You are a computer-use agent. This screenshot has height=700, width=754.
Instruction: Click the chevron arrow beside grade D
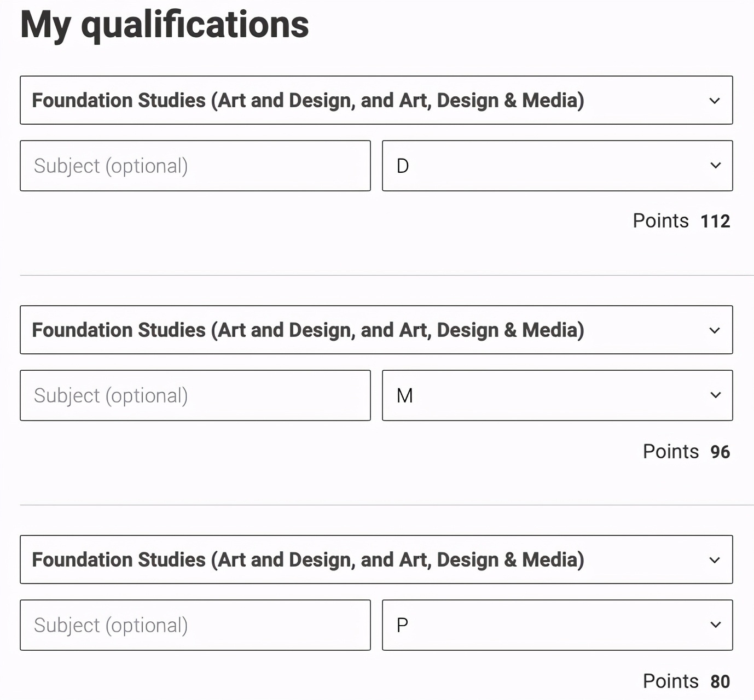715,166
